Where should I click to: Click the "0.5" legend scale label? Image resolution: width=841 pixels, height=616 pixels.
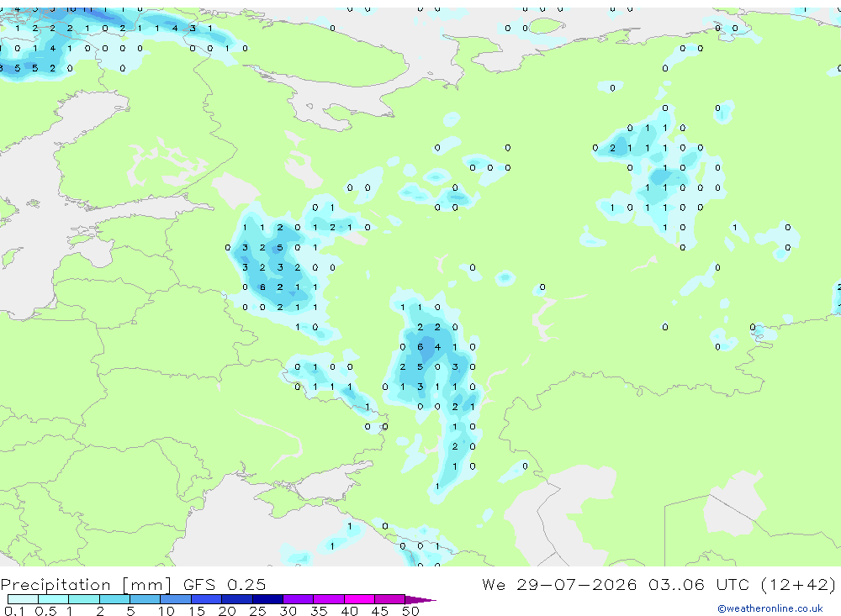45,611
